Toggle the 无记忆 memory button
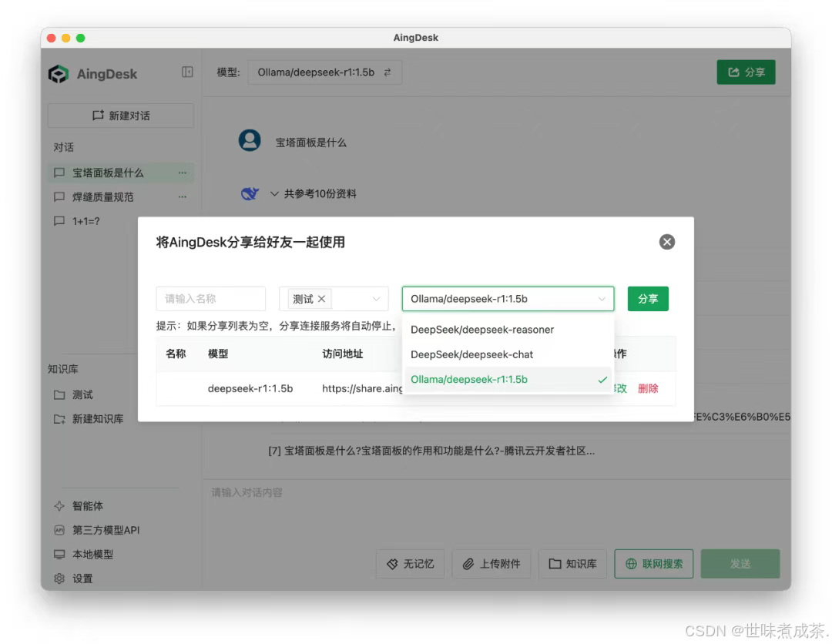The image size is (832, 644). [410, 563]
